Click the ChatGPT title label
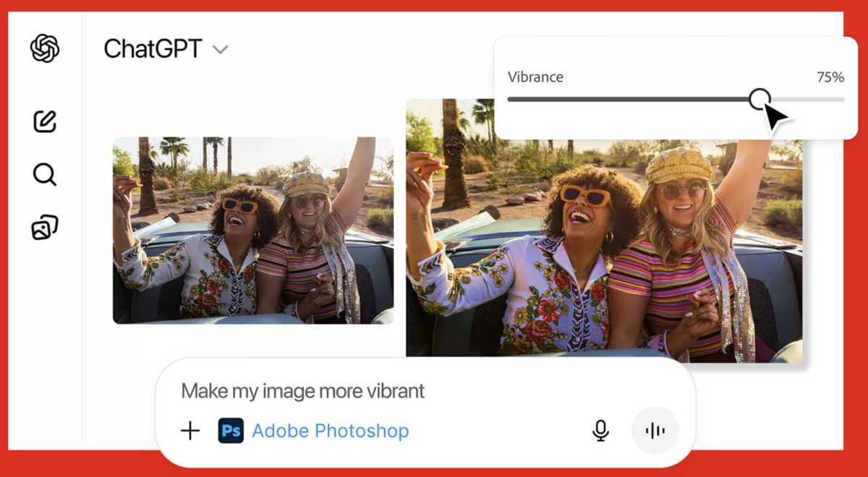Screen dimensions: 868x477 (153, 48)
